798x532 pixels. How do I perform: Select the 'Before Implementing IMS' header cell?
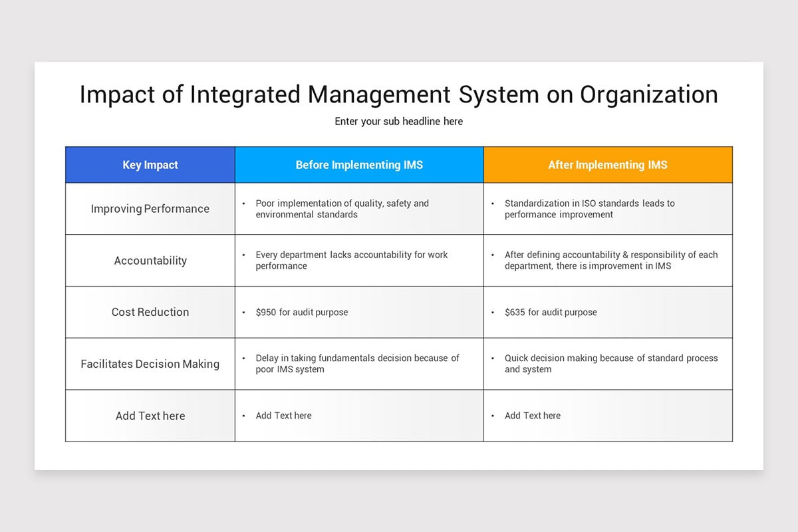coord(359,165)
